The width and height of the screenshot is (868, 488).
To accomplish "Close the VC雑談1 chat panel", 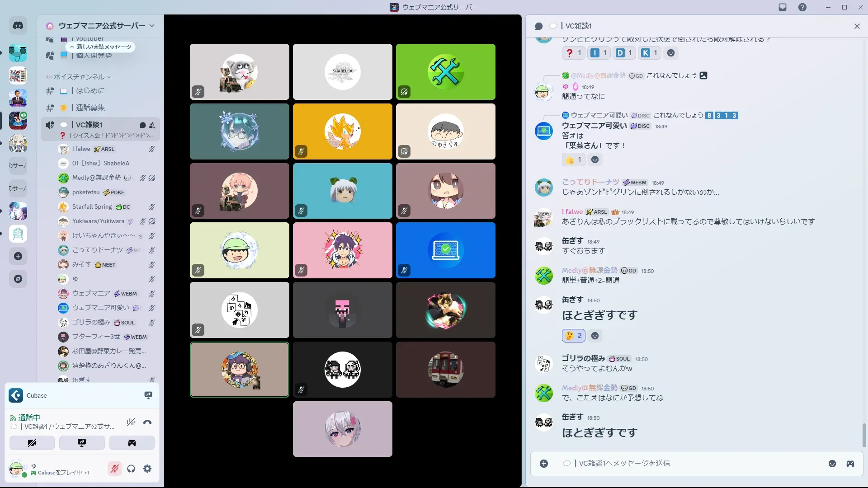I will click(857, 26).
